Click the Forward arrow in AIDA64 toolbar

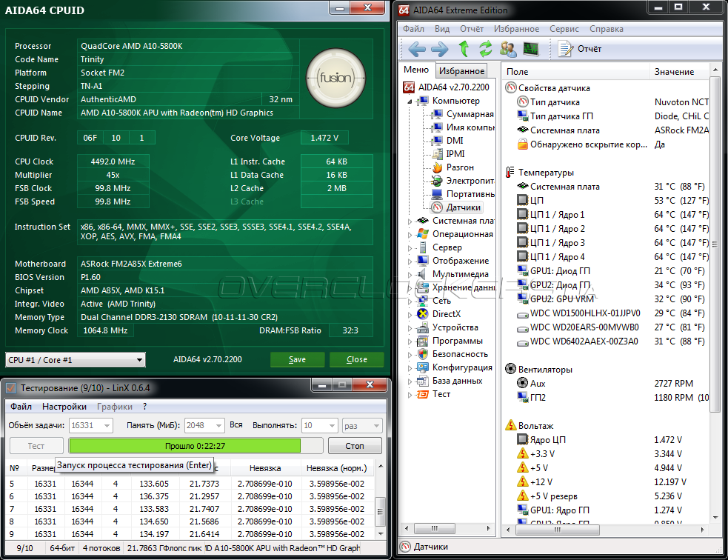pyautogui.click(x=439, y=49)
